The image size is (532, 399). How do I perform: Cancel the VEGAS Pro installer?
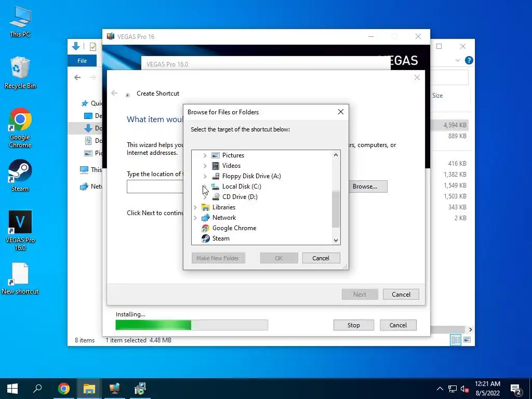(398, 325)
